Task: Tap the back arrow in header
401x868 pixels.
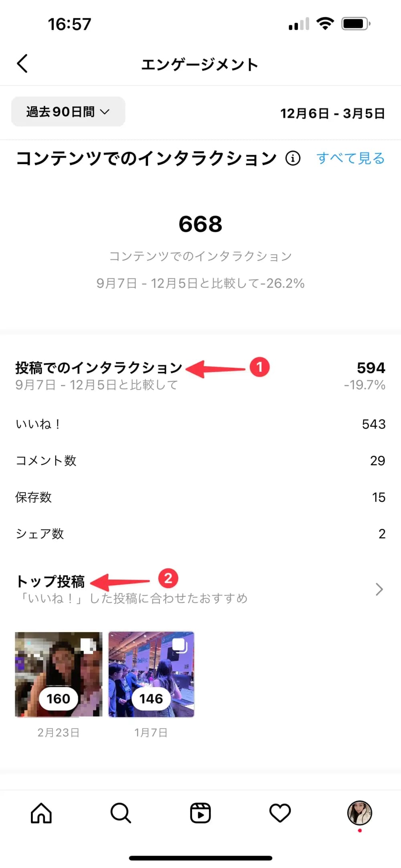Action: (x=22, y=64)
